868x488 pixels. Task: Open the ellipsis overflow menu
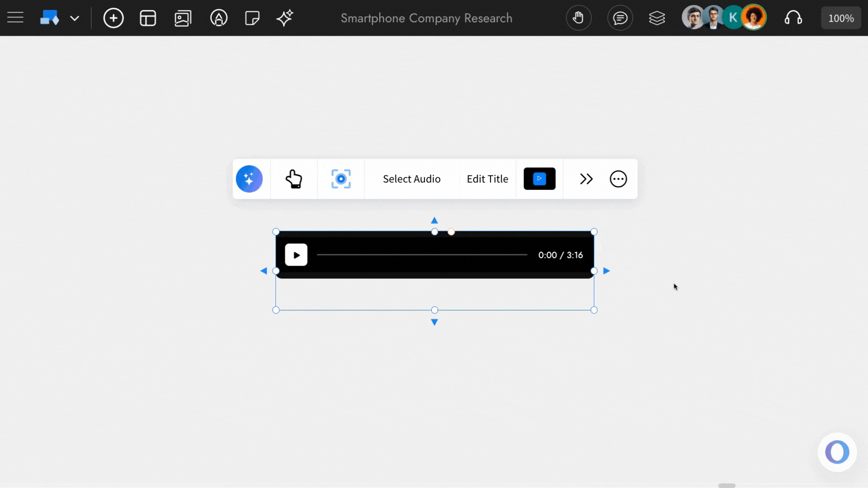(618, 178)
